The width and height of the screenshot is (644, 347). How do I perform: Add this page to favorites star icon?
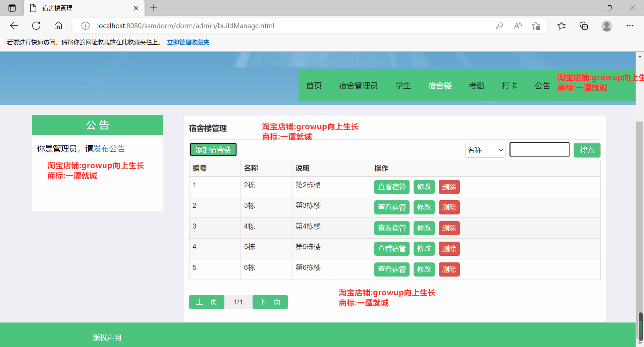point(536,26)
